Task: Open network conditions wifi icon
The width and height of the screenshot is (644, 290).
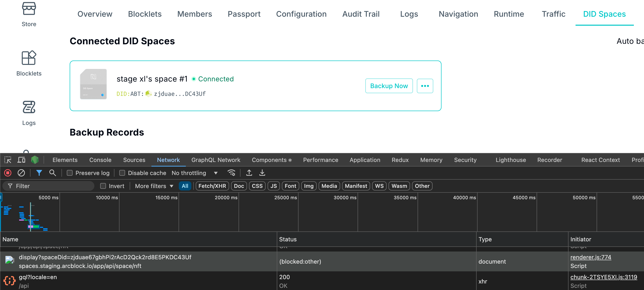Action: (231, 173)
